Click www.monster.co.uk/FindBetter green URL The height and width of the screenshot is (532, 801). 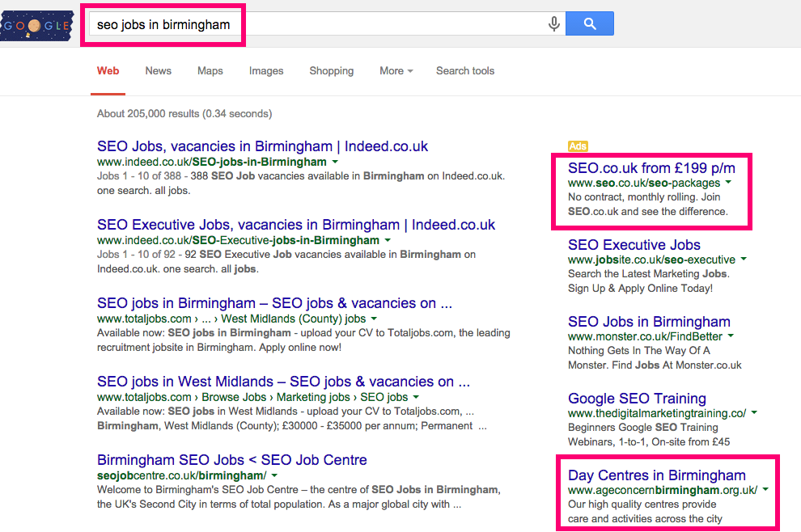coord(645,336)
